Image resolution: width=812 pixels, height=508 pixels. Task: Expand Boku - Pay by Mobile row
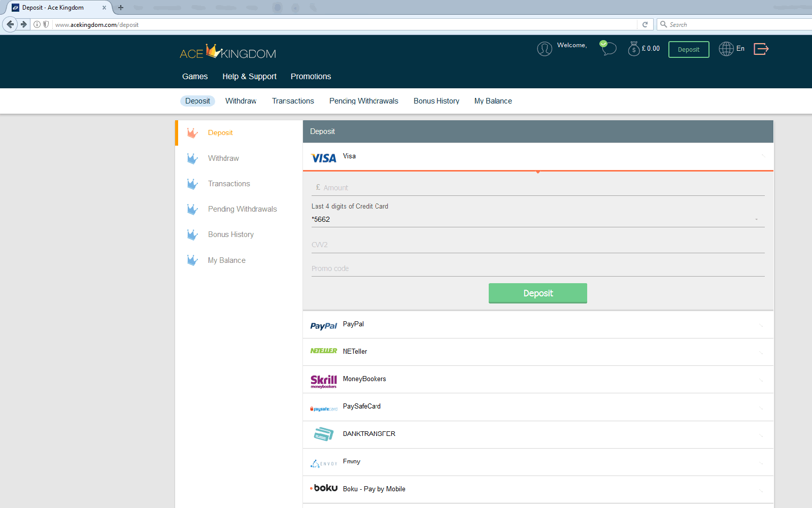(x=538, y=490)
